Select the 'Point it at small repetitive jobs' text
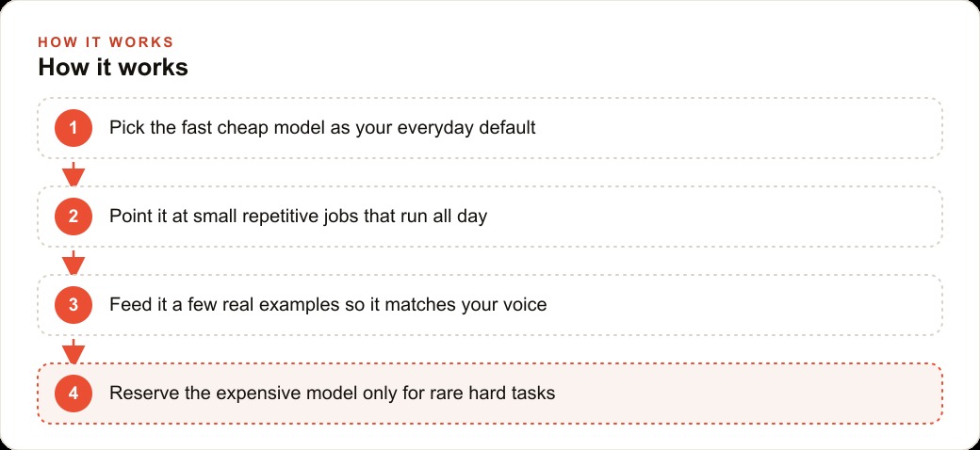The height and width of the screenshot is (450, 980). [298, 217]
